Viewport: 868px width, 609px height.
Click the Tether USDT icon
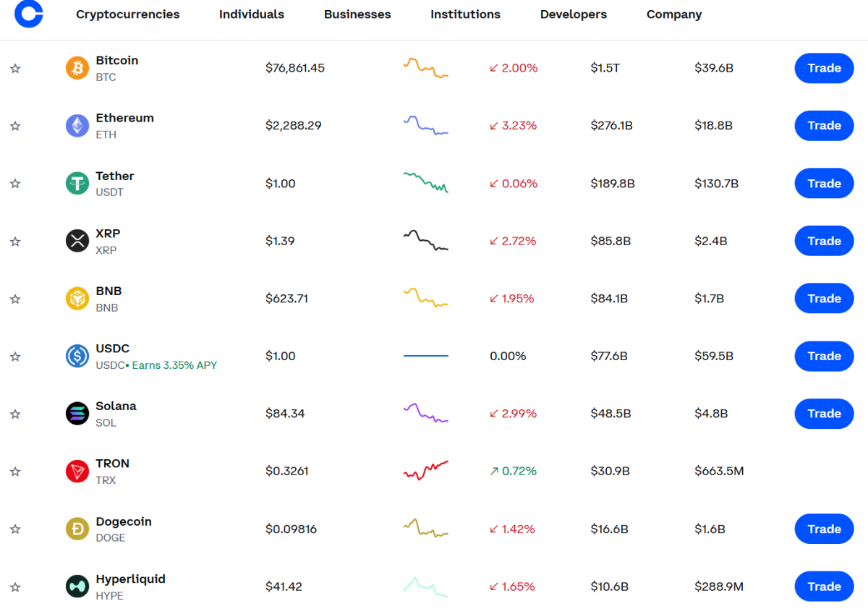click(77, 184)
